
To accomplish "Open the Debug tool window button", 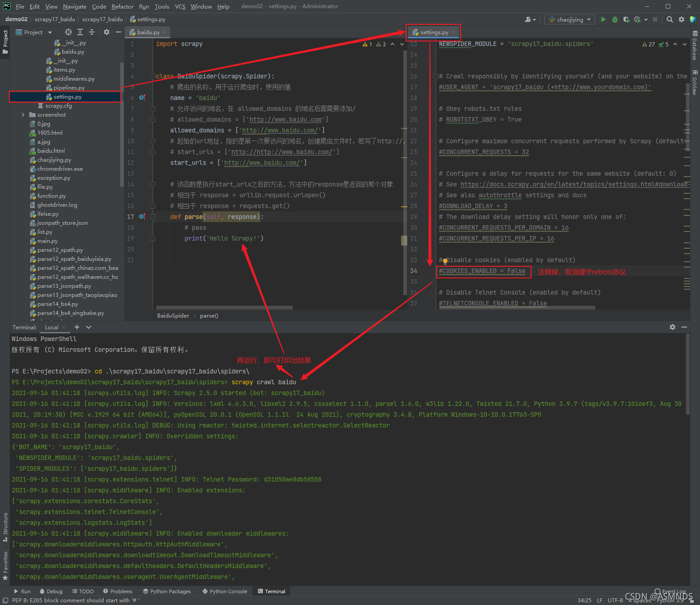I will click(x=51, y=591).
